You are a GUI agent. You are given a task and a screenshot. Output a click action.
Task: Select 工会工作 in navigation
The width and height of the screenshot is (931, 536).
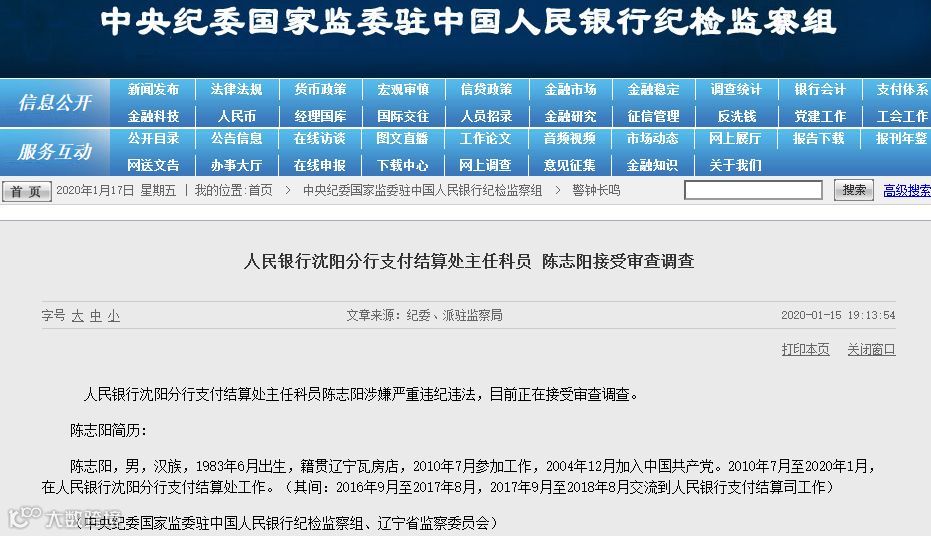902,116
